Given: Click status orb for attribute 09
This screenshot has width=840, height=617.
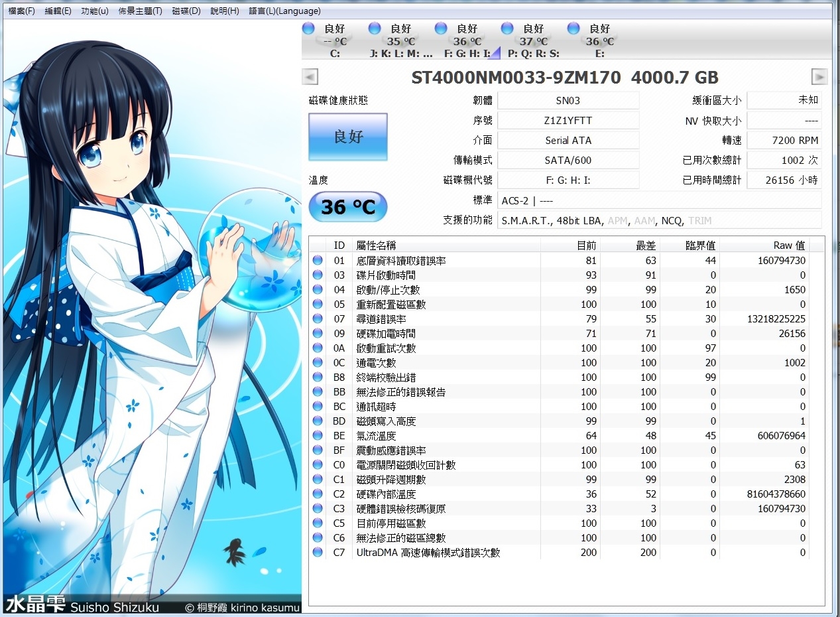Looking at the screenshot, I should point(318,334).
